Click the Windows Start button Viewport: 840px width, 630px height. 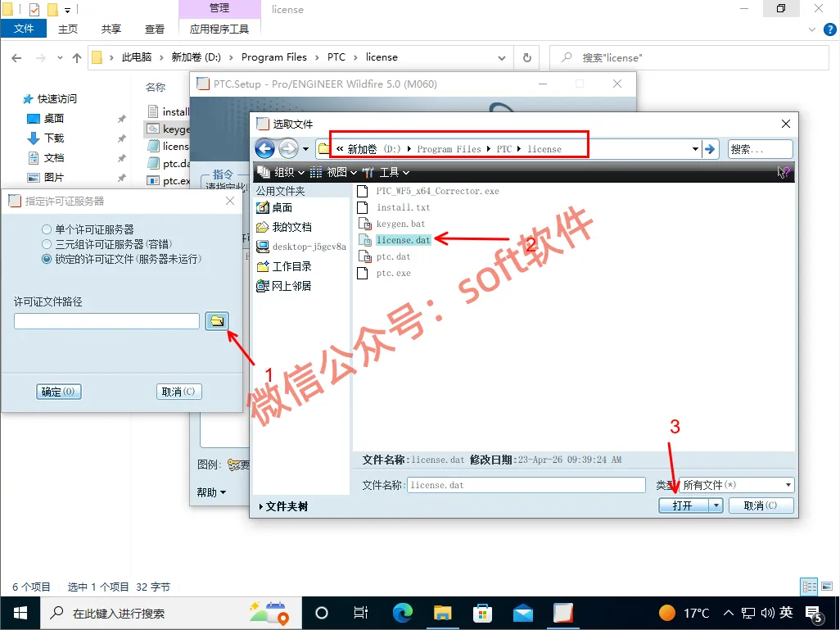click(x=20, y=614)
